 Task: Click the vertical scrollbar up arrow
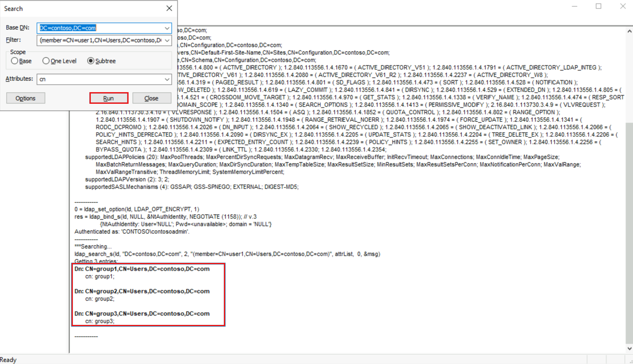[629, 31]
